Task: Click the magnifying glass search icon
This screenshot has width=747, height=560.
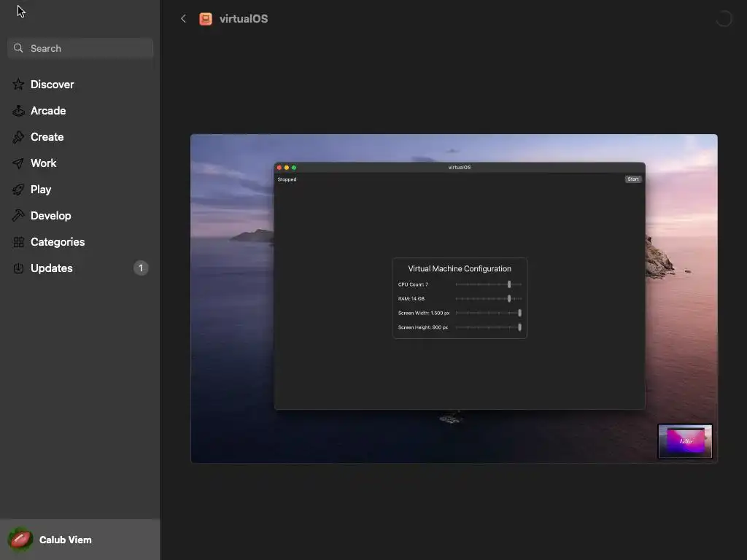Action: (18, 48)
